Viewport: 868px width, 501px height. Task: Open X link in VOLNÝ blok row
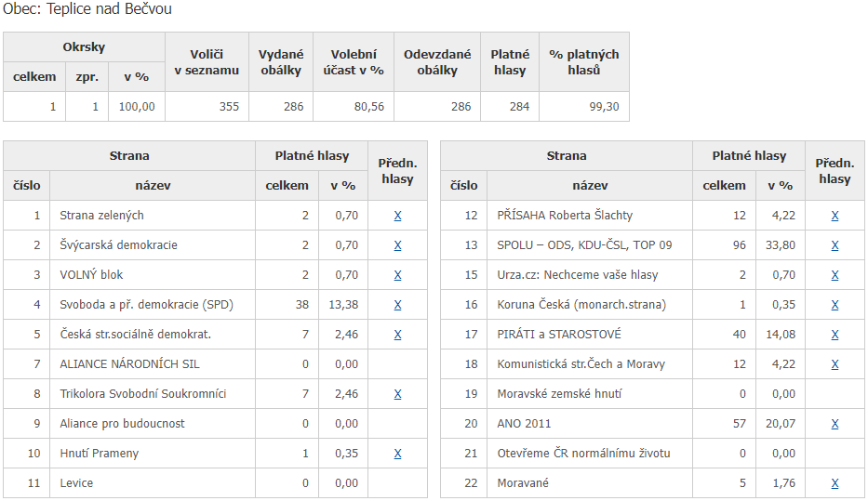coord(397,275)
